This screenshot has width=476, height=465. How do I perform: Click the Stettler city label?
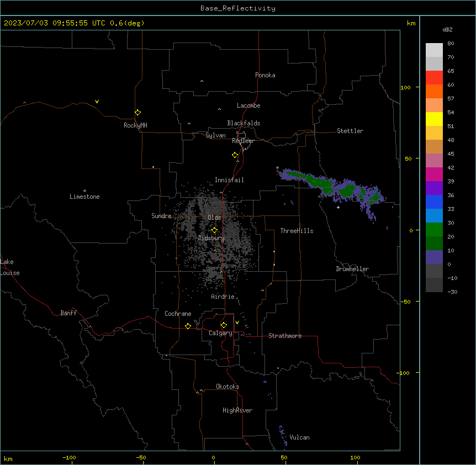coord(350,131)
